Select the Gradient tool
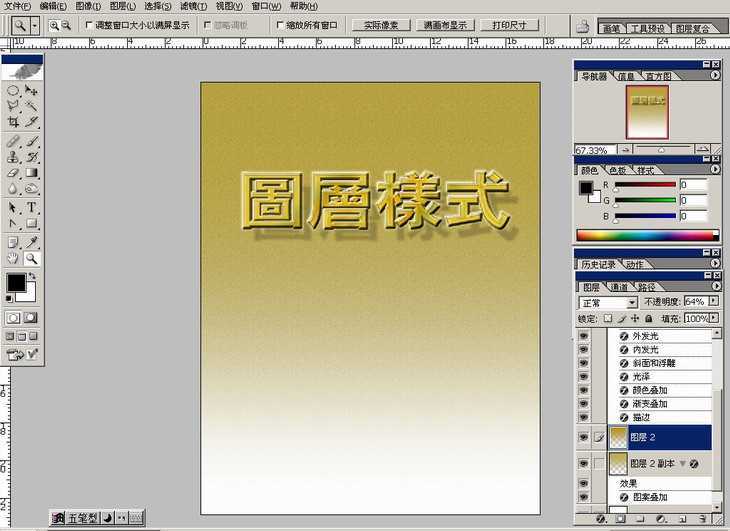 click(31, 173)
